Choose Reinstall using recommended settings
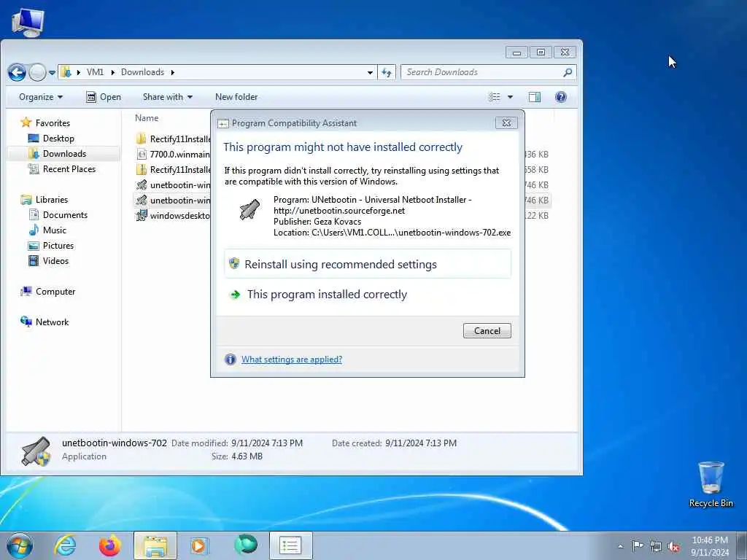 [368, 264]
